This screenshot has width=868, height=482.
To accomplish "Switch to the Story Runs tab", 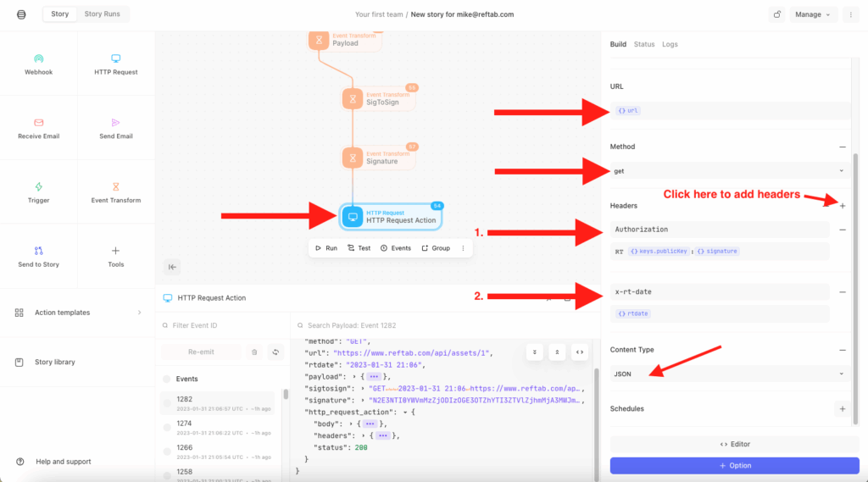I will point(102,14).
